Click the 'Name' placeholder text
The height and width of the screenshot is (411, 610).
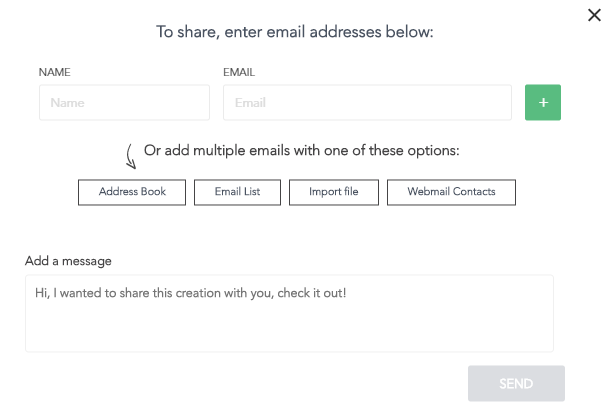[67, 103]
